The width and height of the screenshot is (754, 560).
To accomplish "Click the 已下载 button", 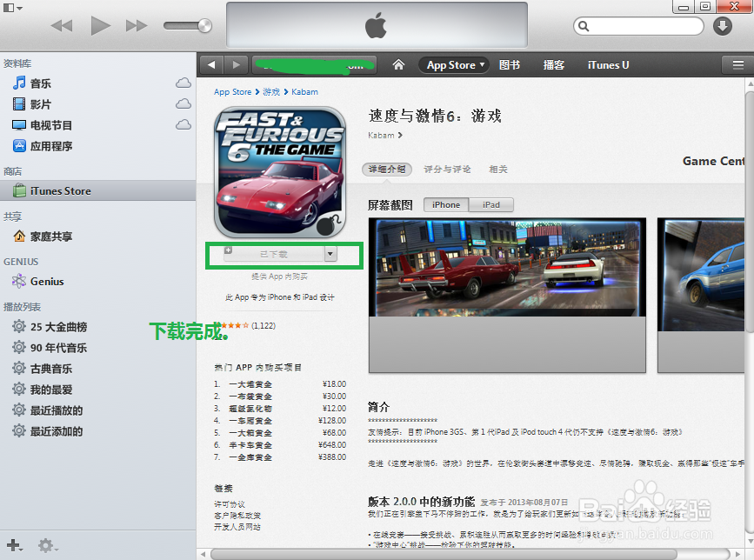I will (274, 254).
